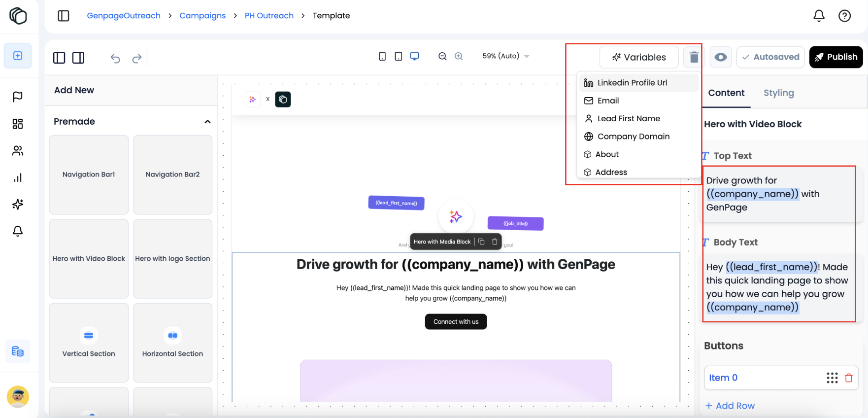Toggle preview with the eye icon
This screenshot has width=868, height=418.
721,57
